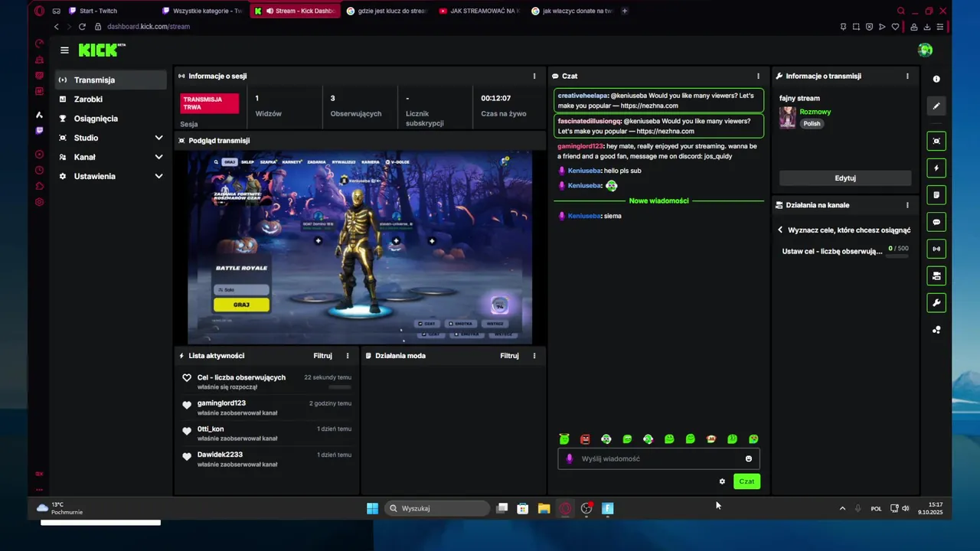Click the three-dots cluster icon in right toolbar
The height and width of the screenshot is (551, 980).
click(x=936, y=330)
